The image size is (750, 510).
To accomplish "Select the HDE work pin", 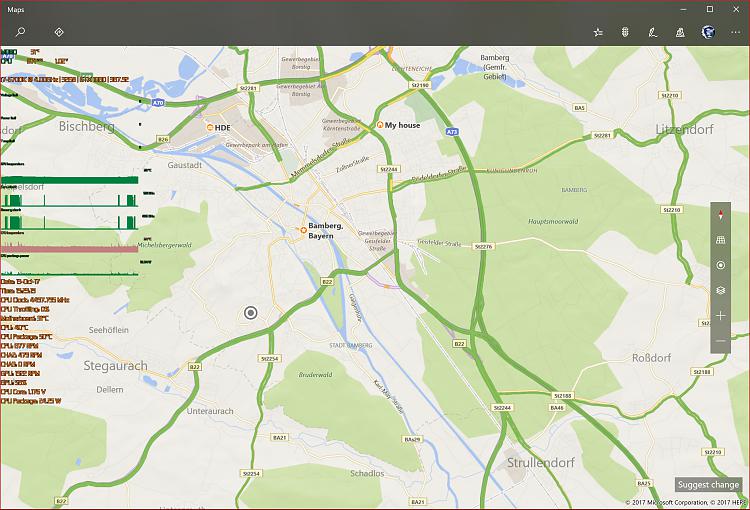I will 210,127.
